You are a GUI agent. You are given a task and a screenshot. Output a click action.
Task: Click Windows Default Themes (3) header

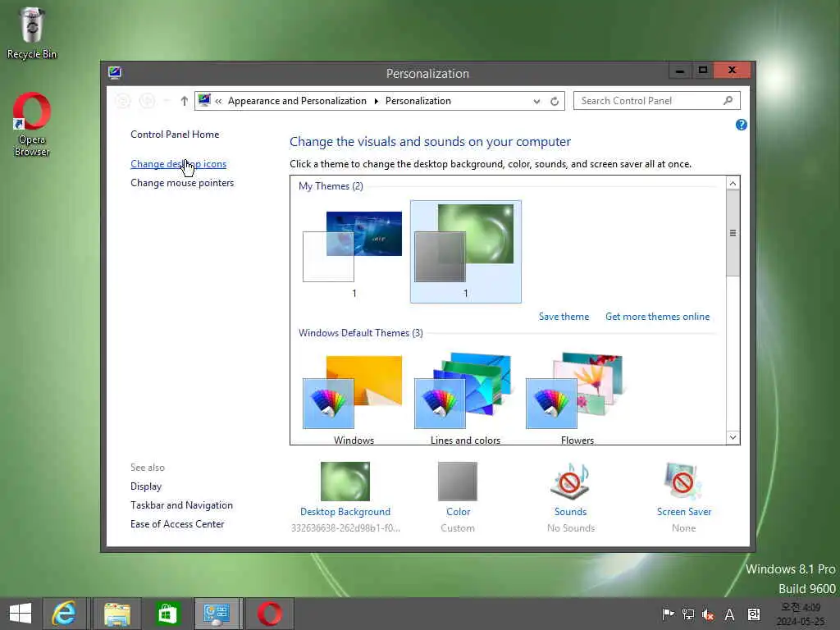pos(361,333)
